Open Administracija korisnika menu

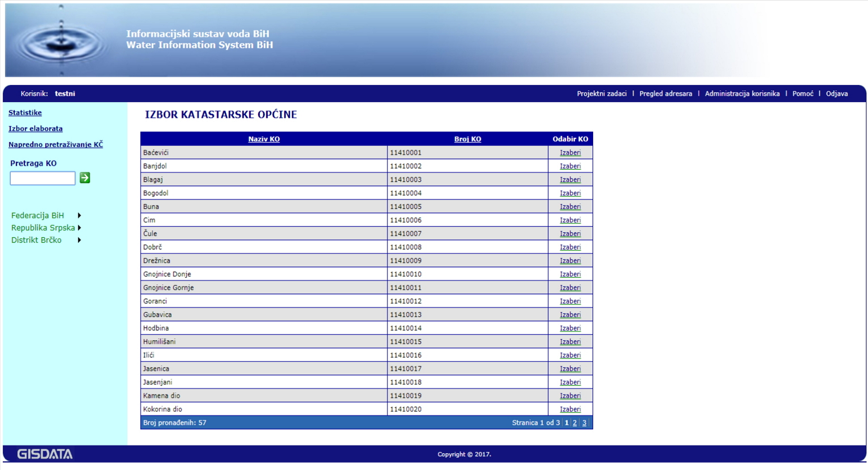coord(742,94)
